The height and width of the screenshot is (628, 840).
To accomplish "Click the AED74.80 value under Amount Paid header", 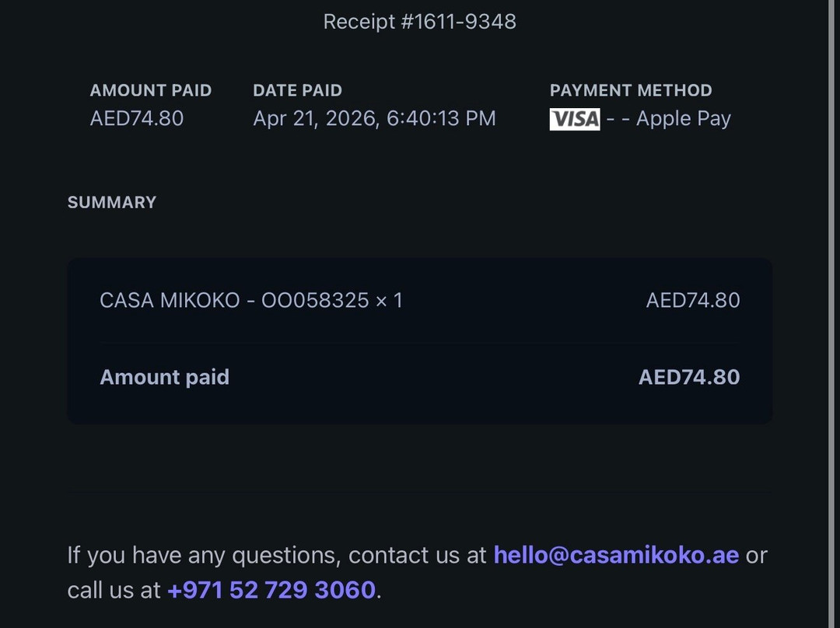I will 137,118.
